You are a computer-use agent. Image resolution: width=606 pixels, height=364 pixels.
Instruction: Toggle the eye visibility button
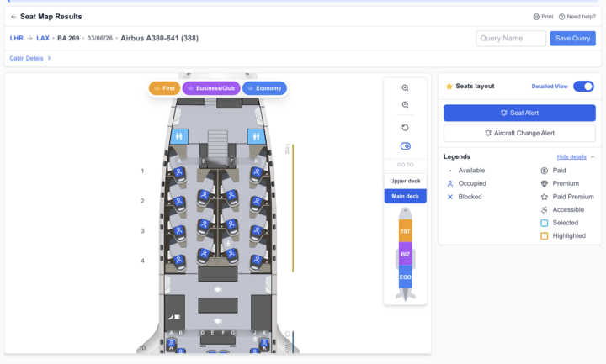click(x=405, y=146)
